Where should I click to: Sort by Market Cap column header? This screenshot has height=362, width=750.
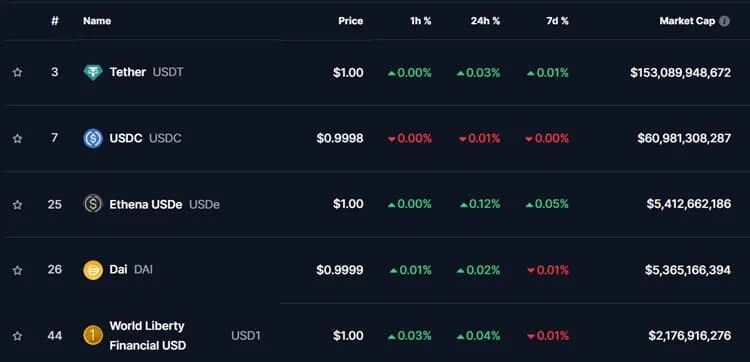click(x=687, y=21)
